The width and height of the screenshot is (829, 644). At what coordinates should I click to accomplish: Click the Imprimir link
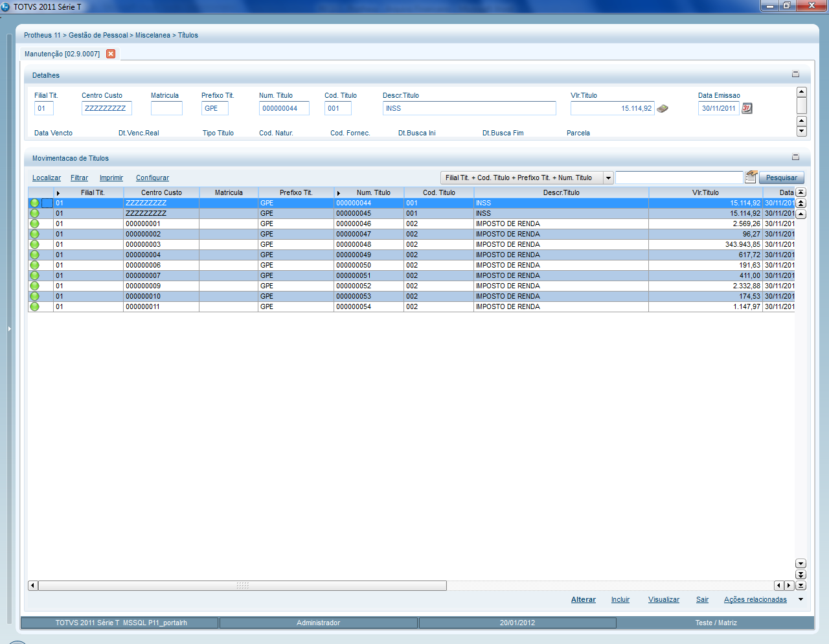pyautogui.click(x=111, y=178)
